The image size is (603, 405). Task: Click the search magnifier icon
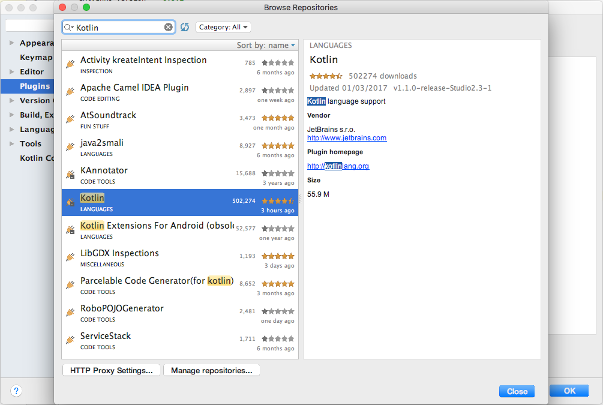(x=68, y=27)
